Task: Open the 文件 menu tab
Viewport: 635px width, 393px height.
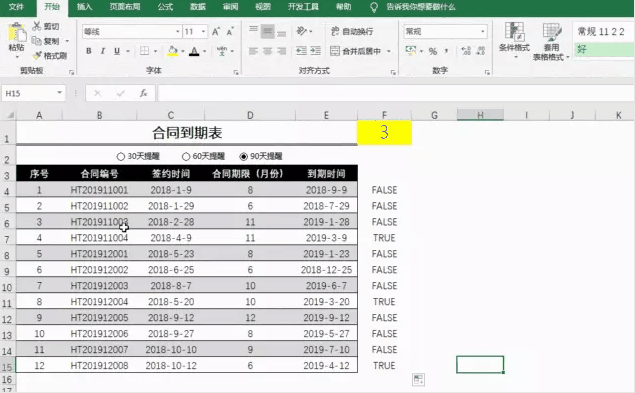Action: click(16, 7)
